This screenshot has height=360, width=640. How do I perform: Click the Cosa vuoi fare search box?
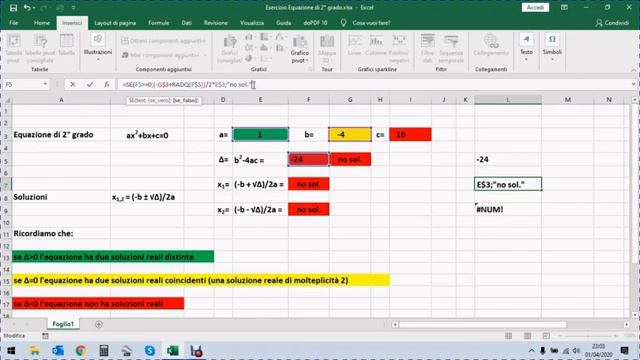pos(371,23)
